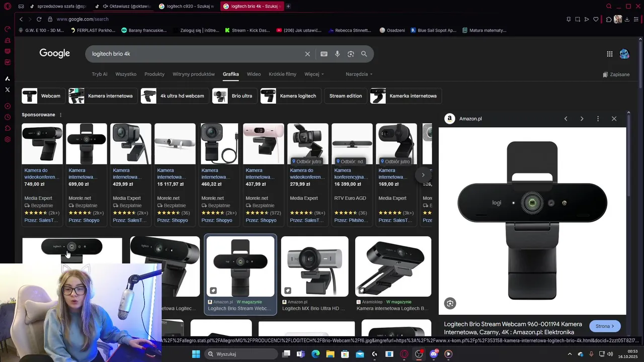
Task: Close the Amazon.pl image preview panel
Action: (x=614, y=119)
